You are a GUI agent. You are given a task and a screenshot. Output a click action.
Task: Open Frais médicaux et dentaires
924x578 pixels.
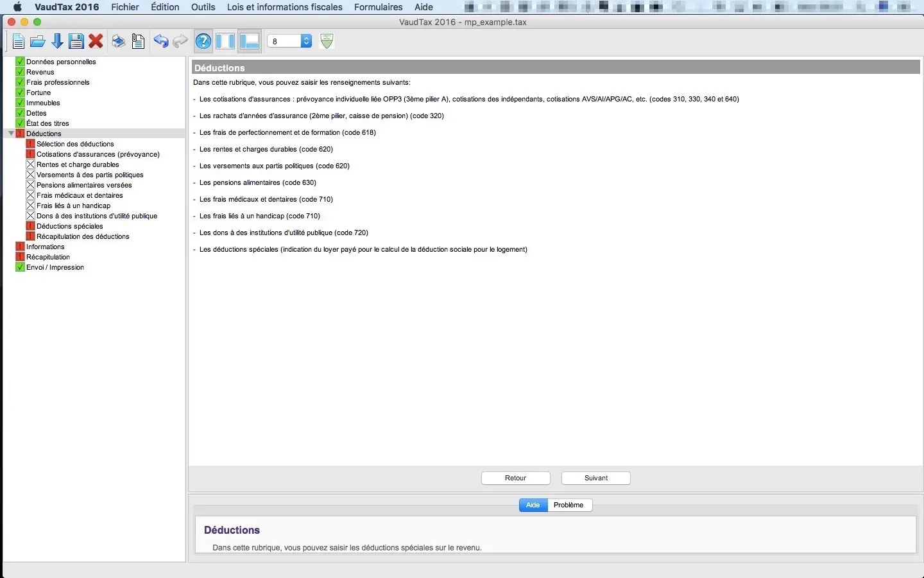pyautogui.click(x=80, y=195)
